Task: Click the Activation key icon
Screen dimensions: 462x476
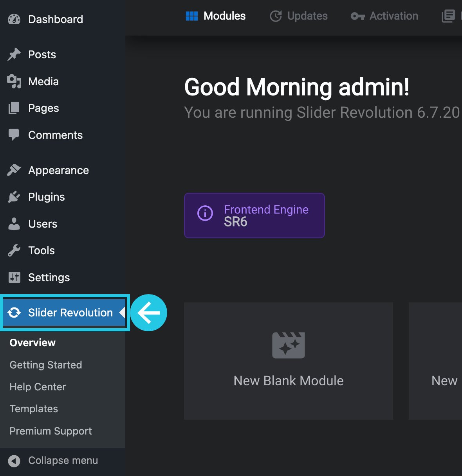Action: tap(357, 16)
